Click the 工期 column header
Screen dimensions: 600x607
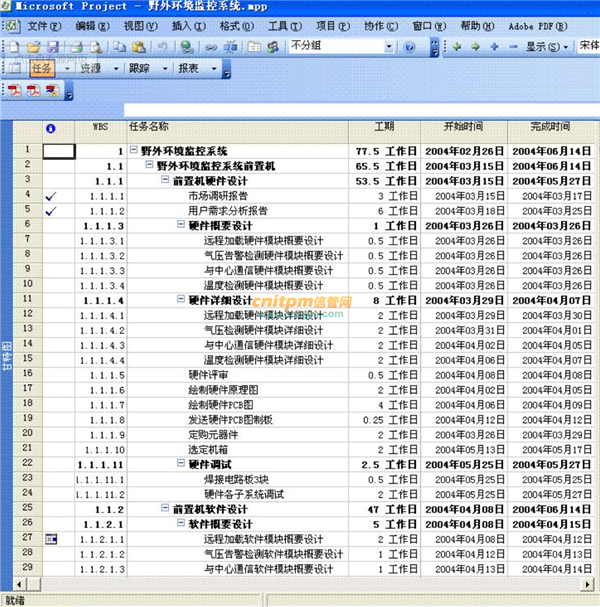[384, 127]
